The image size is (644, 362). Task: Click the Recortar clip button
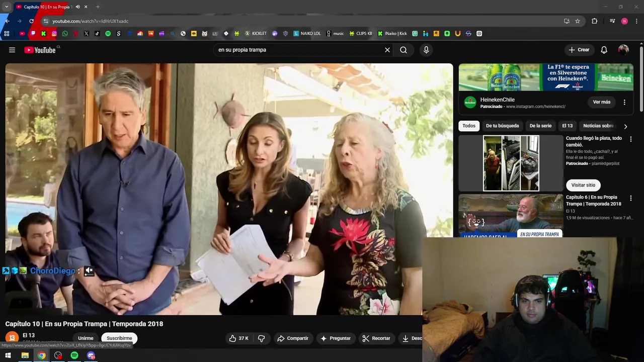point(376,338)
